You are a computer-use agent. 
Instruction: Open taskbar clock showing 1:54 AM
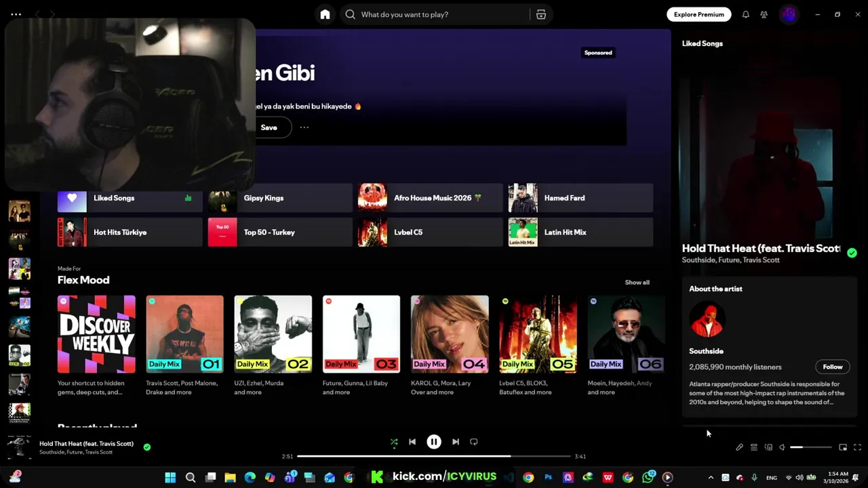click(x=837, y=477)
